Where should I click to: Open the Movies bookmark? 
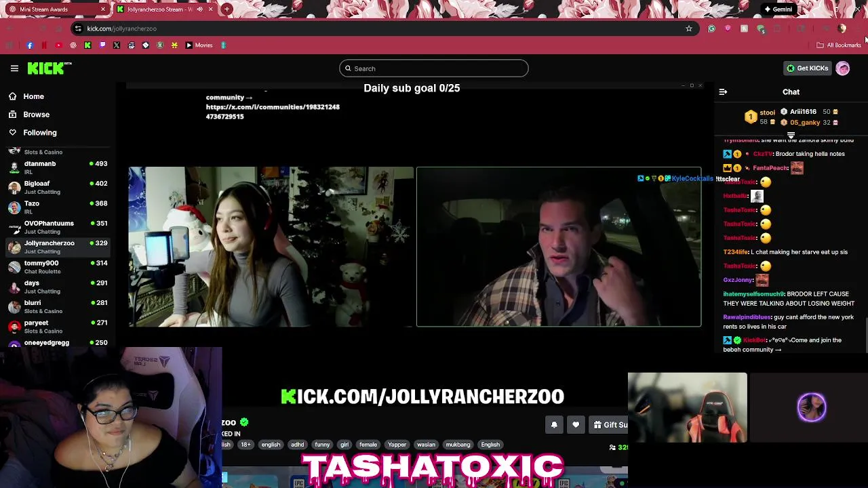click(199, 45)
